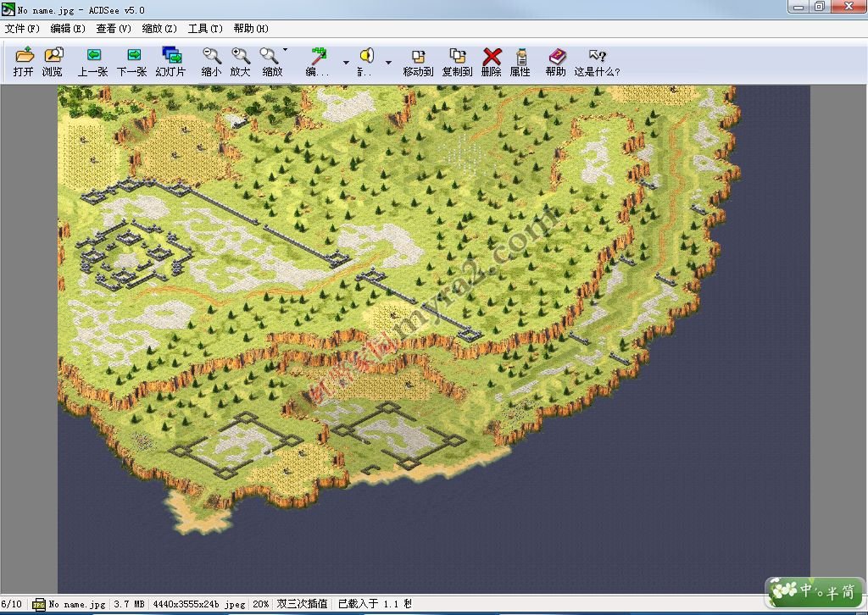
Task: Show the 属性 (Properties) panel
Action: coord(521,56)
